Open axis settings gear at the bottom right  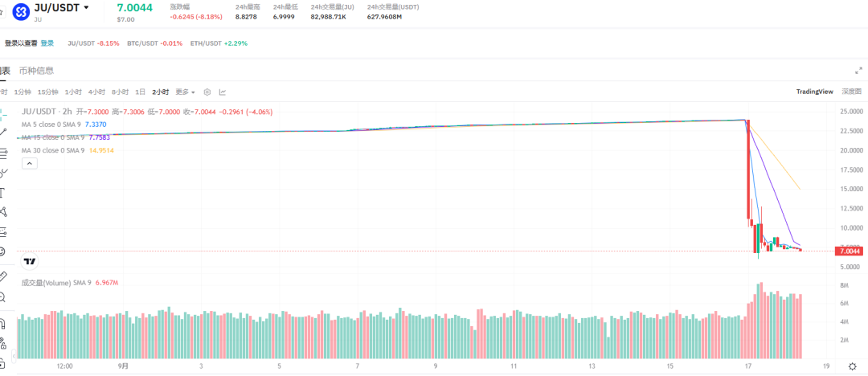(x=852, y=366)
